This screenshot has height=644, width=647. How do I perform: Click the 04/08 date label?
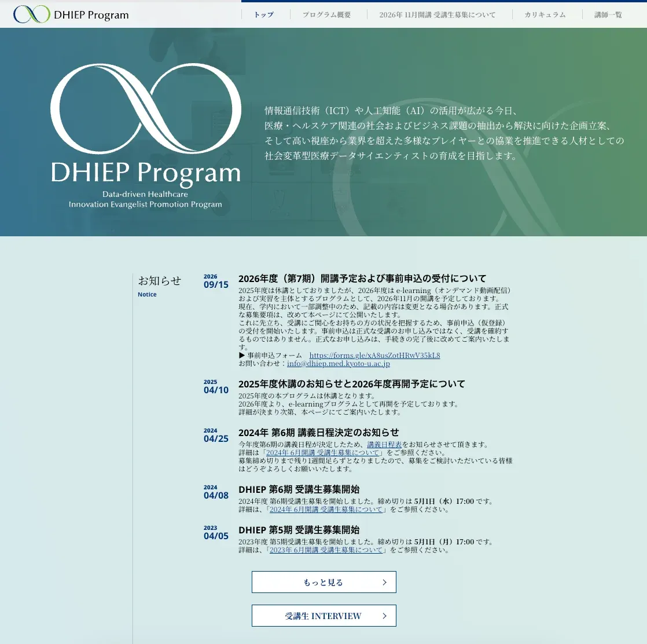tap(216, 495)
